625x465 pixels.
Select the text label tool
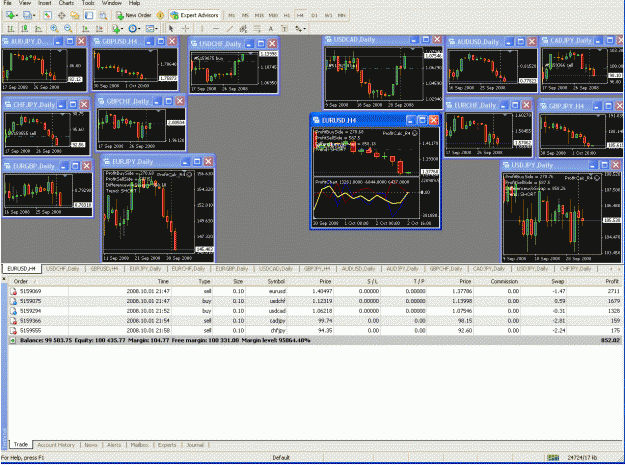tap(285, 29)
